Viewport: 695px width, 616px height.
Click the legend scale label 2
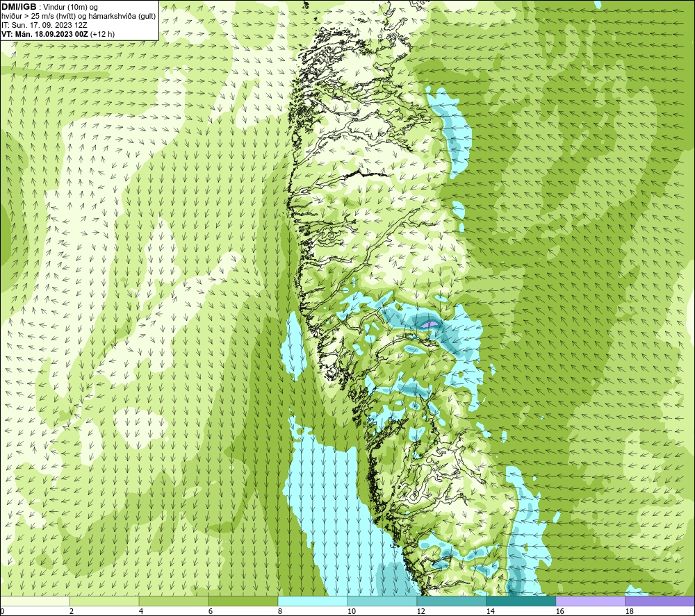pos(72,612)
